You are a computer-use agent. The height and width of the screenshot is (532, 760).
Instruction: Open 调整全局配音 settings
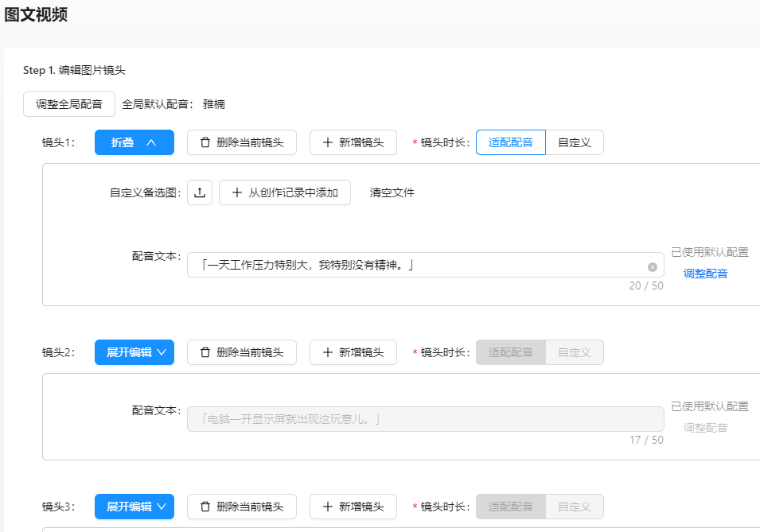tap(69, 104)
